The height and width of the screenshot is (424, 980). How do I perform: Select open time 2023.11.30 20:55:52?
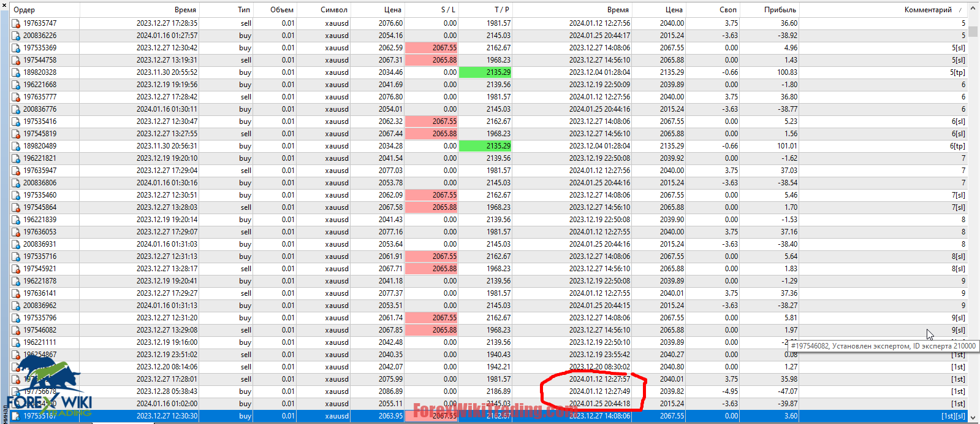[167, 72]
